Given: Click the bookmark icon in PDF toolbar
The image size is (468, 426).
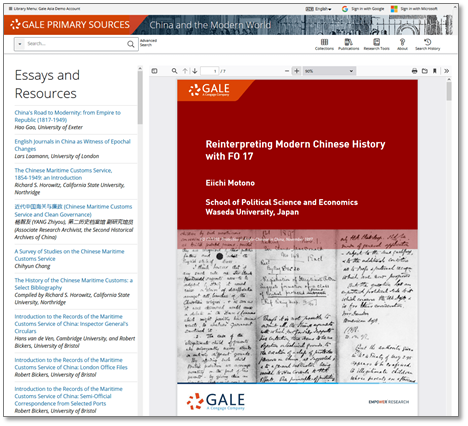Looking at the screenshot, I should click(435, 71).
